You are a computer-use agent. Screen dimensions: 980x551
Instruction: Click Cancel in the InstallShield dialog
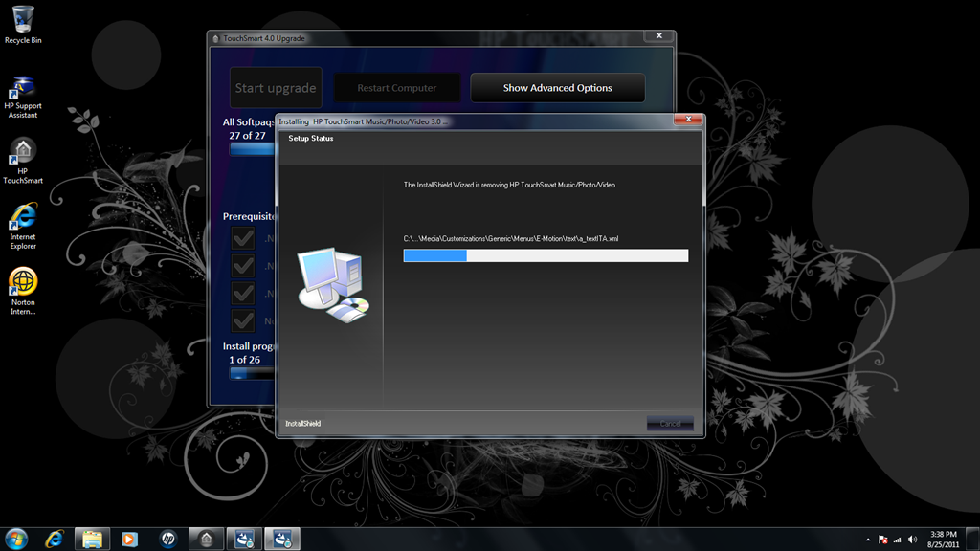point(670,424)
